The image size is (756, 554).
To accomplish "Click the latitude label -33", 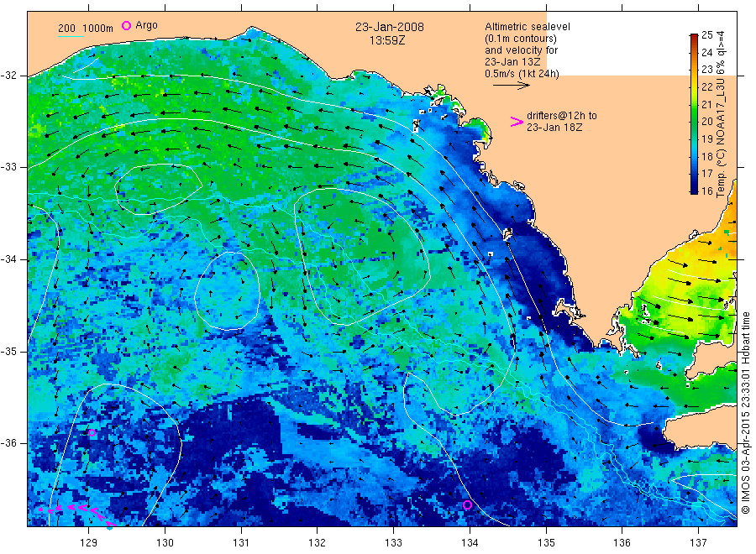I will (x=8, y=167).
